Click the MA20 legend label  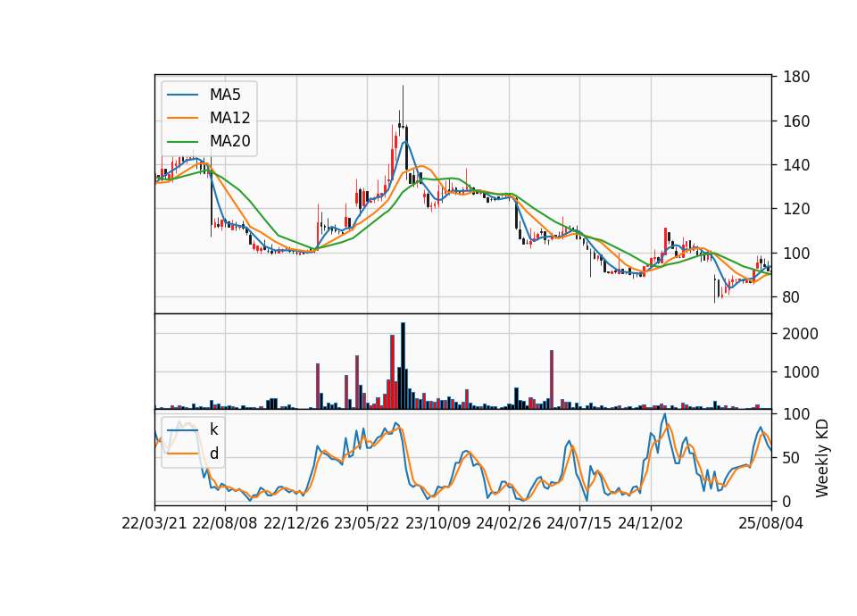coord(229,141)
